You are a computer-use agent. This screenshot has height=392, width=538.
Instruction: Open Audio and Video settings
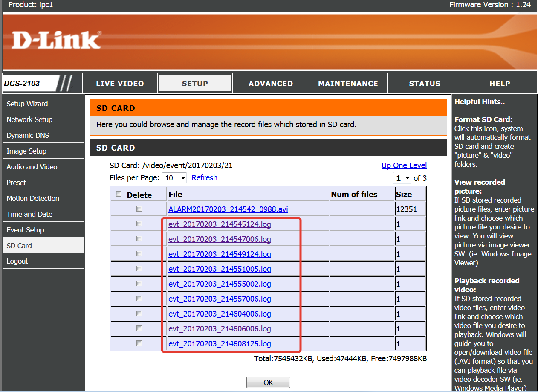click(43, 167)
